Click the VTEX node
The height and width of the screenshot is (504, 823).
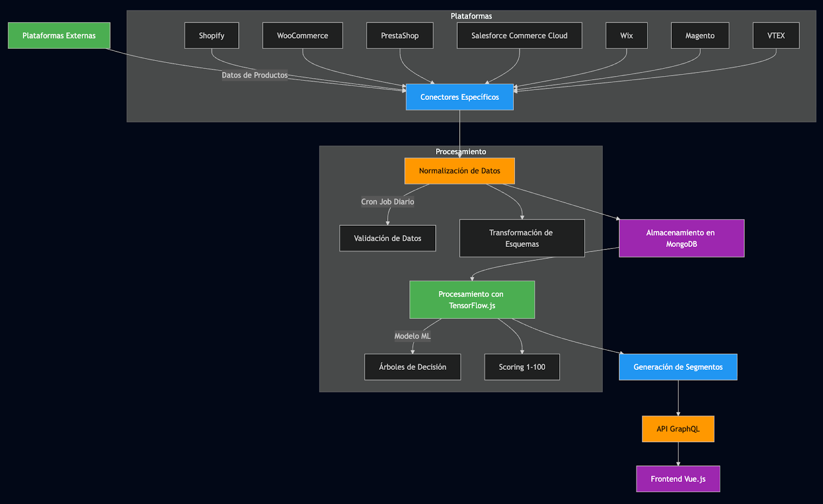pyautogui.click(x=776, y=35)
